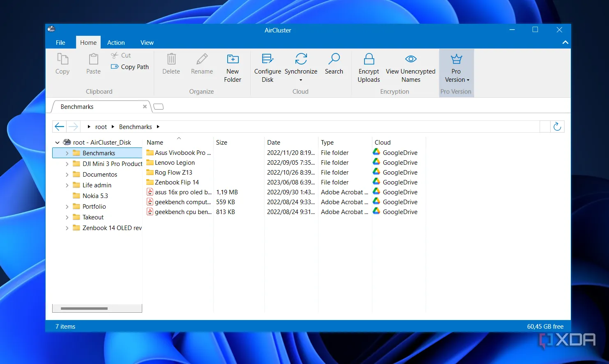Screen dimensions: 609x364
Task: Expand the Zenbook 14 OLED folder
Action: pos(67,228)
